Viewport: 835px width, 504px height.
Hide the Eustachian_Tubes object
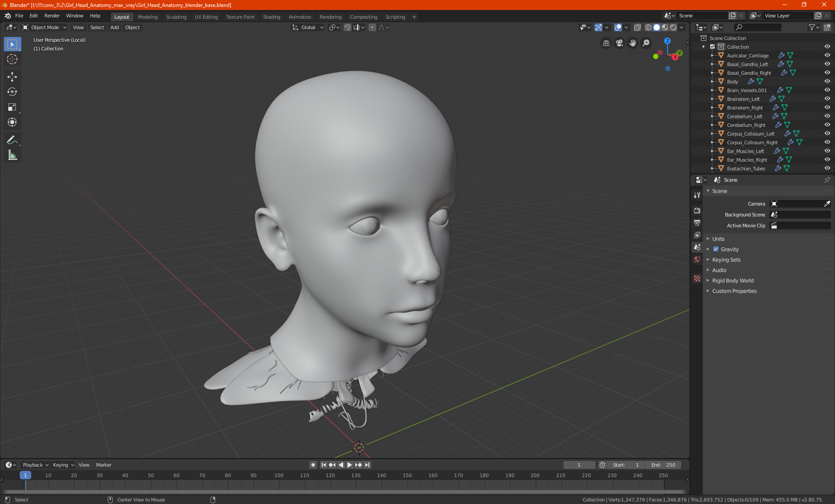pyautogui.click(x=827, y=169)
